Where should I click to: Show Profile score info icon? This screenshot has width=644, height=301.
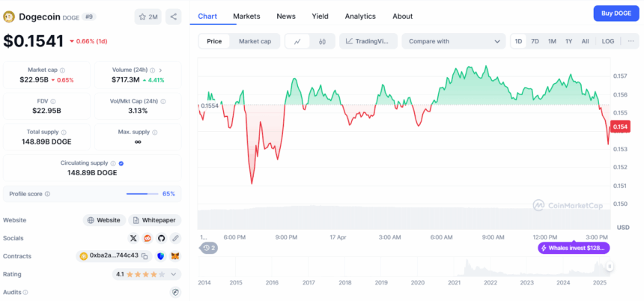(47, 194)
